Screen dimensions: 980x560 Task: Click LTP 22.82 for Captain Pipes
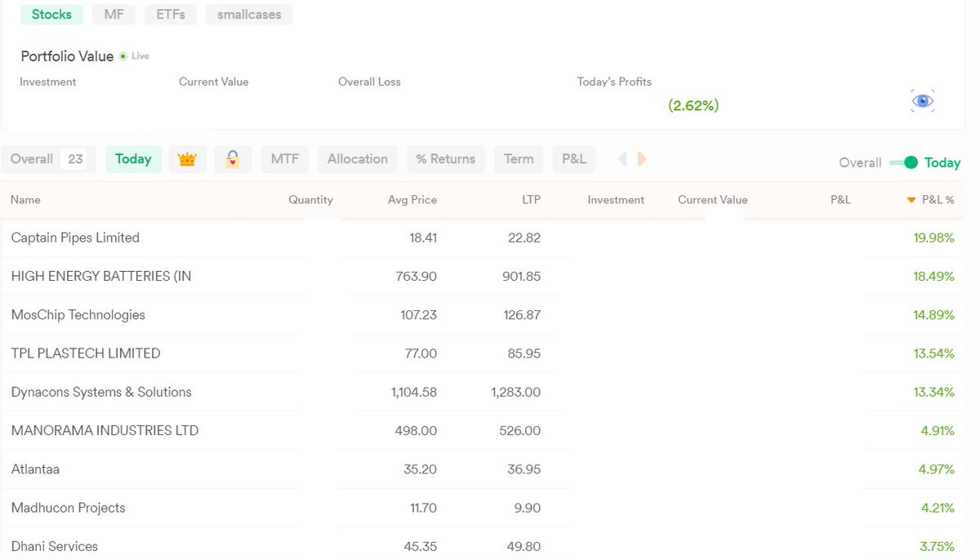524,238
